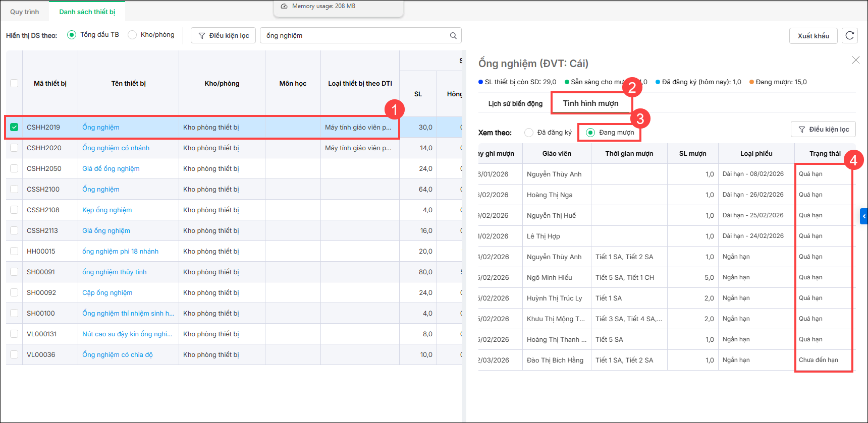Choose the Đã đăng ký view option
This screenshot has height=423, width=868.
(529, 133)
